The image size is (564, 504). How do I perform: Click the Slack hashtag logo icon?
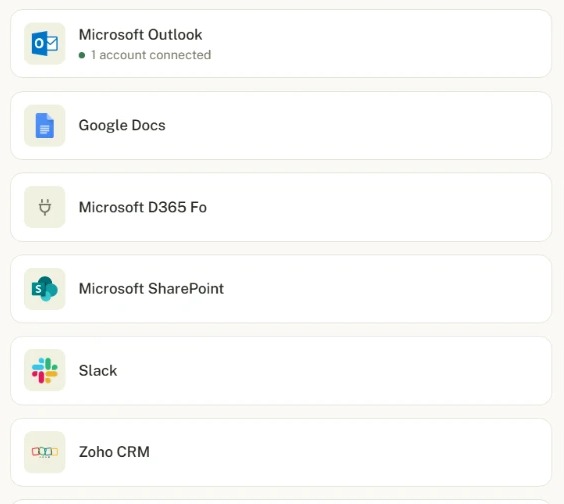click(45, 371)
